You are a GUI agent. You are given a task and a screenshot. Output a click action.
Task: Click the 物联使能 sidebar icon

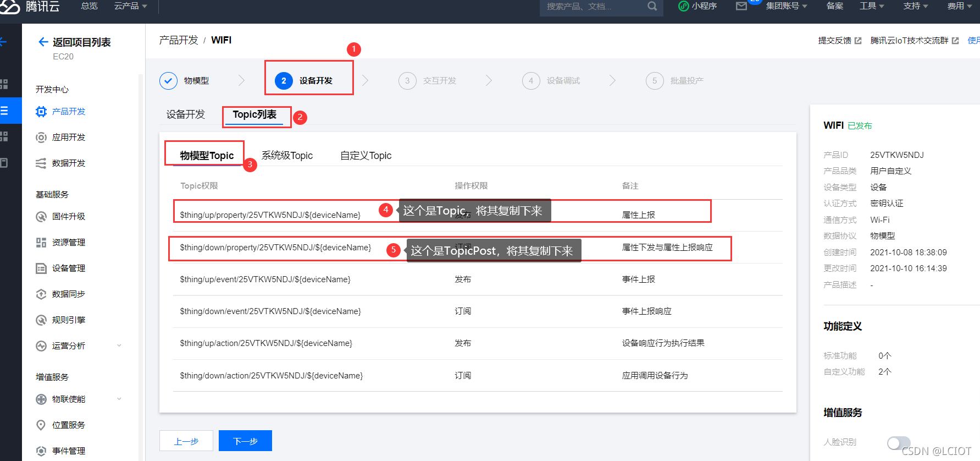41,399
